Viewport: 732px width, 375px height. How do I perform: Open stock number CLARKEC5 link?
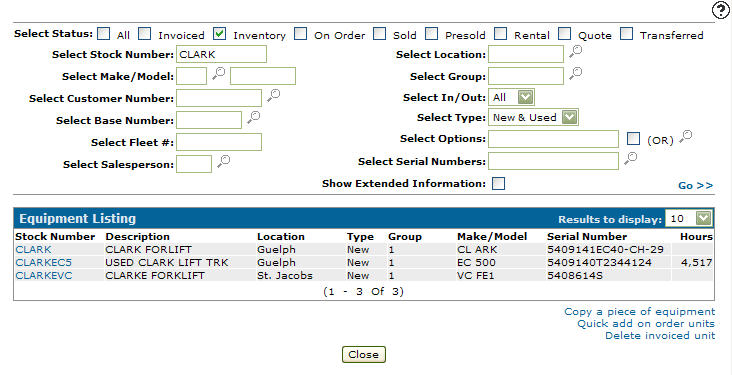(43, 262)
